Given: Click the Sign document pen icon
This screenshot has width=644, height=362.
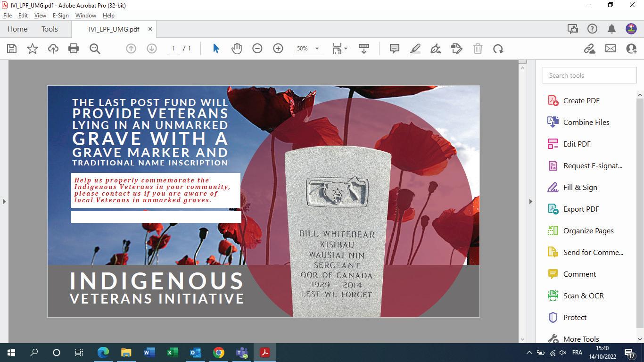Looking at the screenshot, I should tap(436, 49).
